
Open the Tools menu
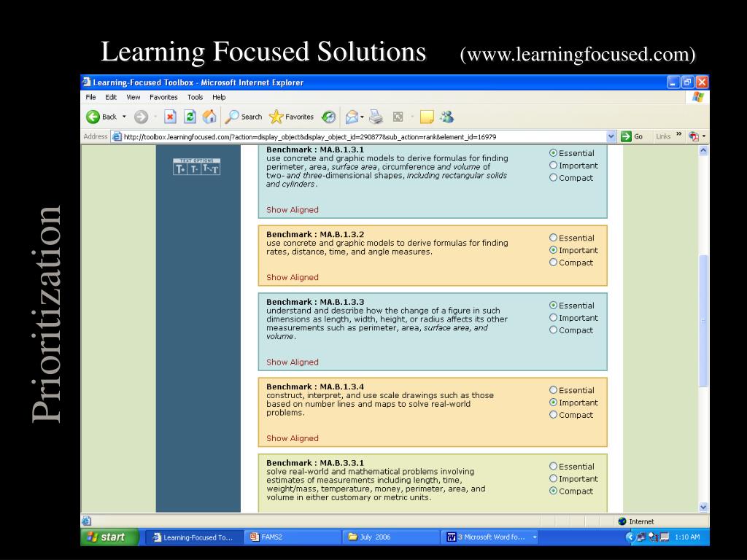pyautogui.click(x=195, y=97)
